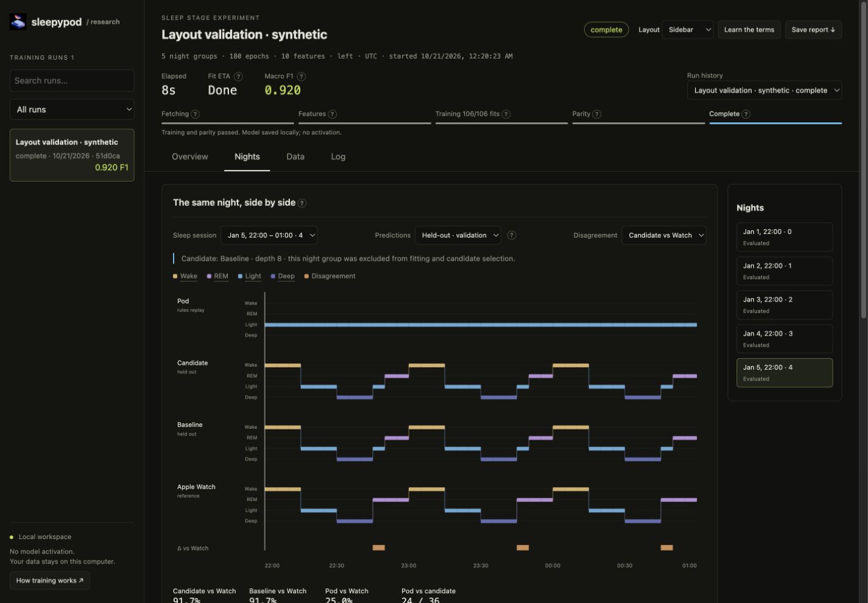Switch to the Overview tab
The width and height of the screenshot is (868, 603).
pyautogui.click(x=190, y=157)
